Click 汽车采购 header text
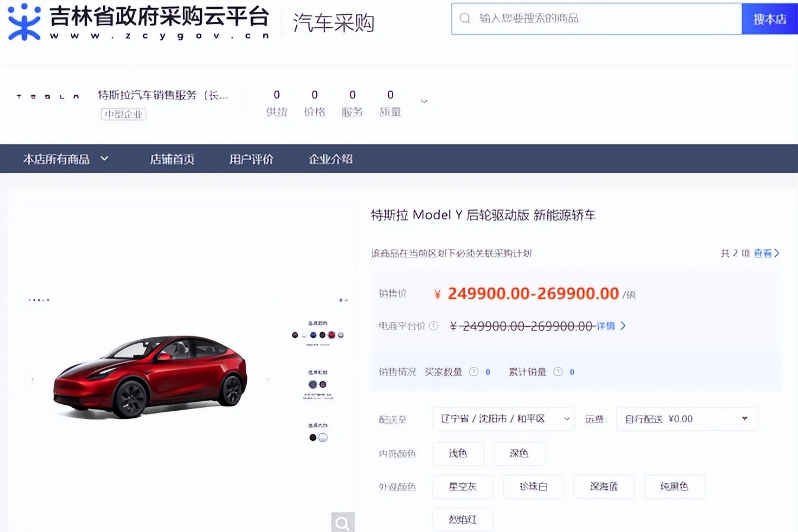The image size is (798, 532). pos(334,23)
